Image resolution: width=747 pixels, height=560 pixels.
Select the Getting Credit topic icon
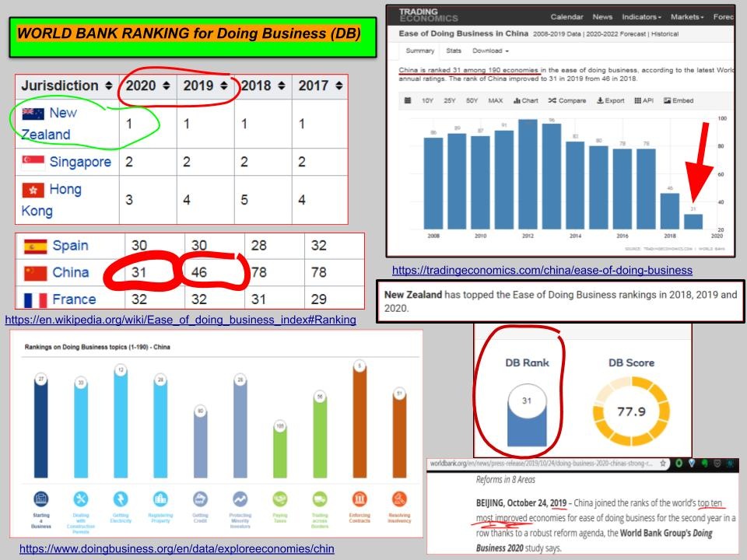pyautogui.click(x=200, y=499)
